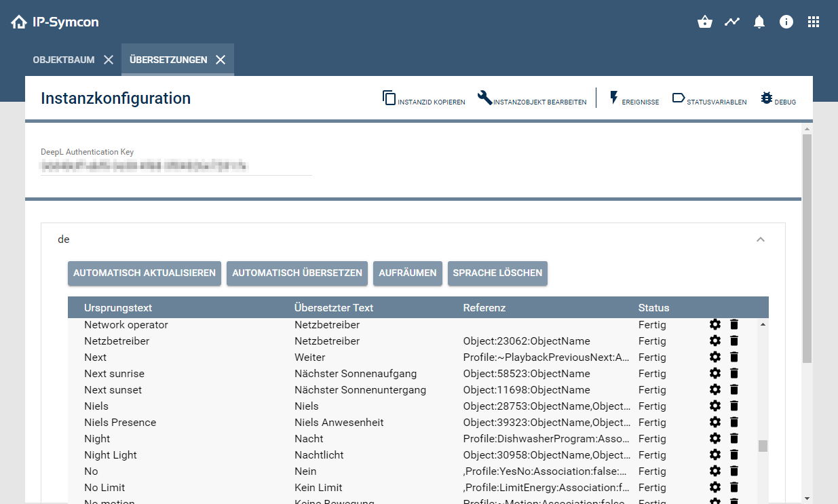Viewport: 838px width, 504px height.
Task: Open the notifications bell
Action: pos(759,22)
